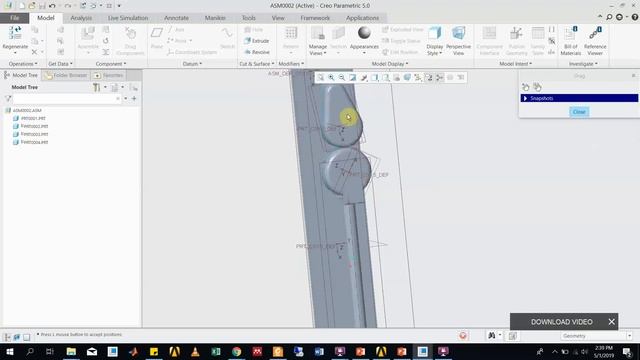Expand the Model Display group dropdown
Screen dimensions: 640x360
390,64
